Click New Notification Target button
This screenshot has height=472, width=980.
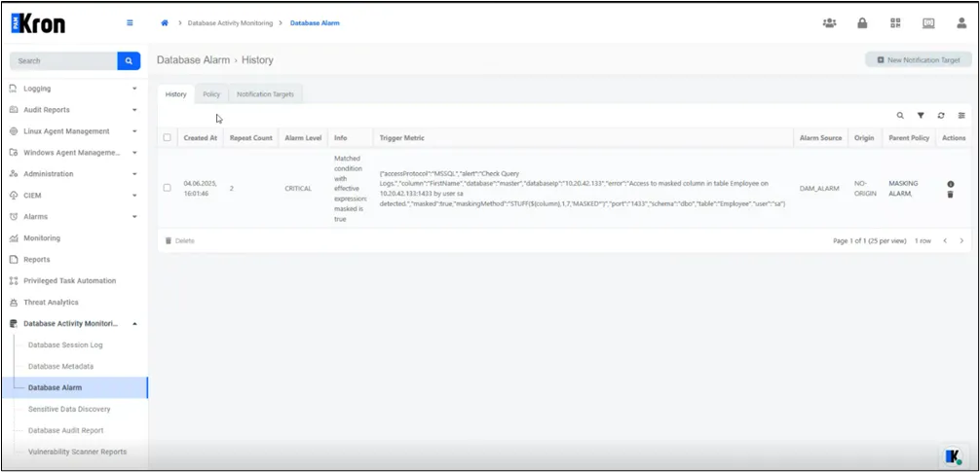click(918, 60)
